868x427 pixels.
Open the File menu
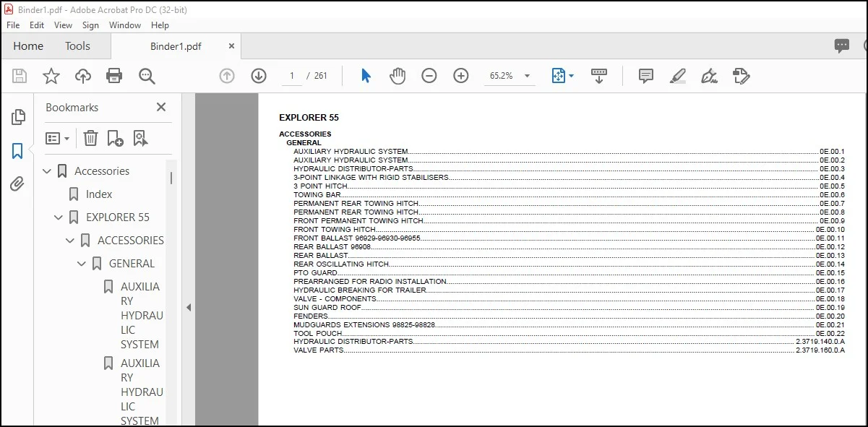click(13, 25)
